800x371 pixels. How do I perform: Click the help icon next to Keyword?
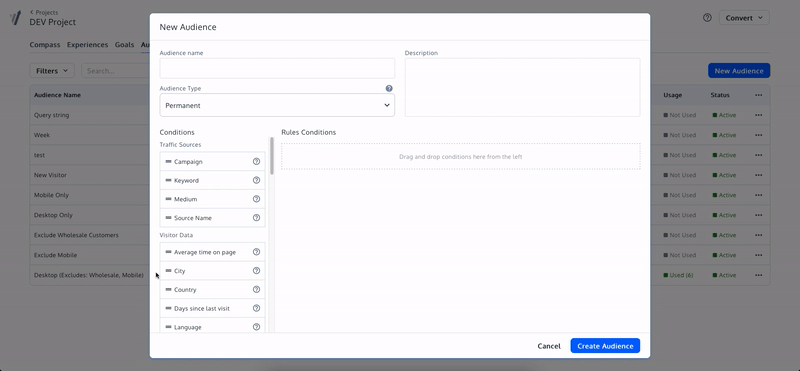257,180
